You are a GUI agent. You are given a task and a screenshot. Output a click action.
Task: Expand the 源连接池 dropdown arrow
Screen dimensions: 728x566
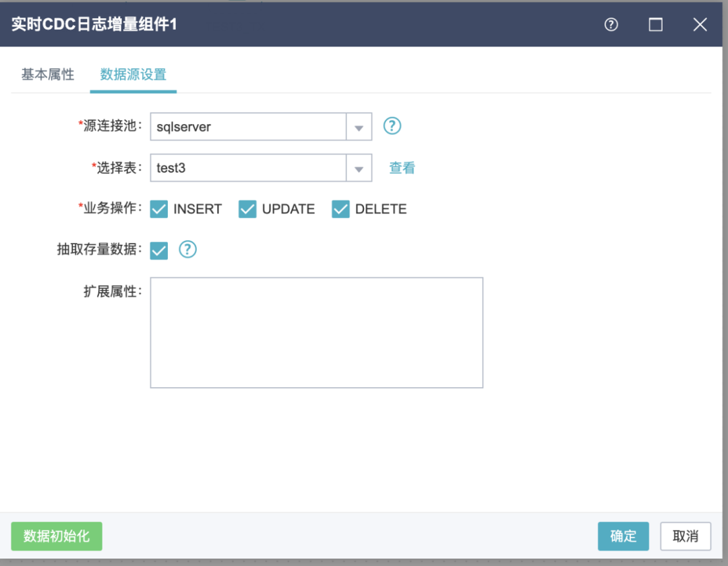point(359,127)
